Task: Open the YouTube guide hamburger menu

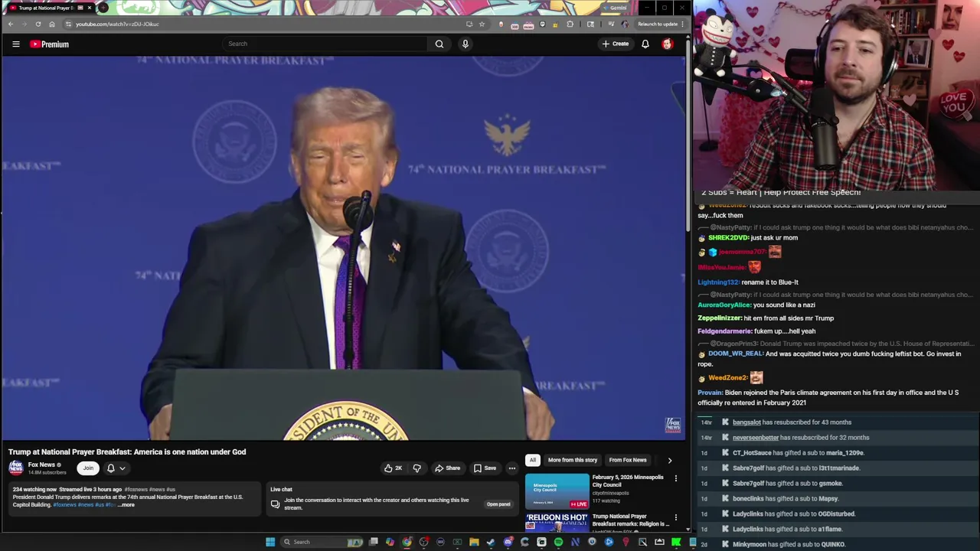Action: [x=15, y=44]
